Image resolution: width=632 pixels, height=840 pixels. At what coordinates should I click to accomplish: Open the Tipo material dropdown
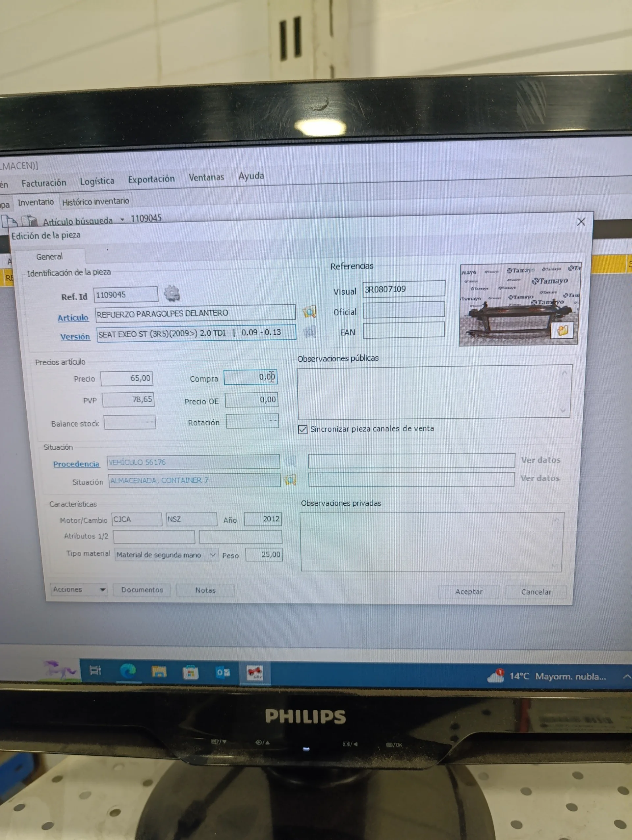pos(167,555)
